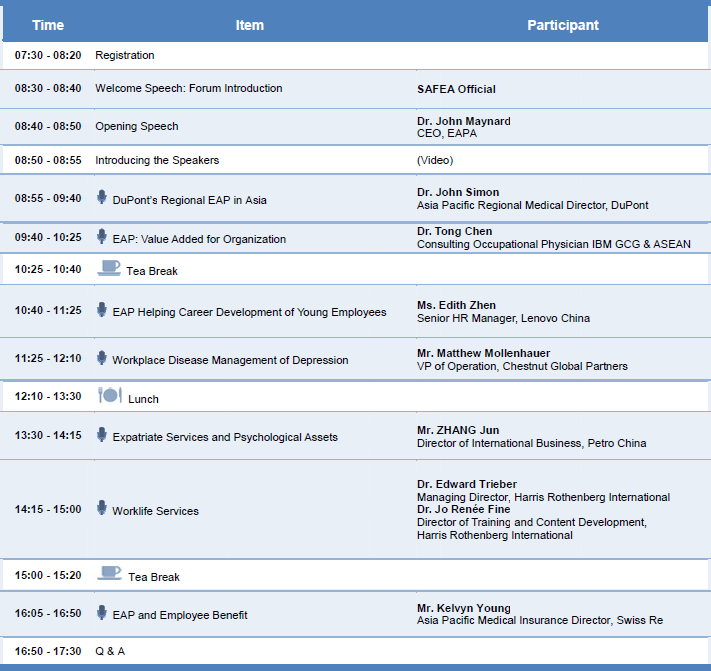711x671 pixels.
Task: Select the 14:15 - 15:00 time cell
Action: 48,510
